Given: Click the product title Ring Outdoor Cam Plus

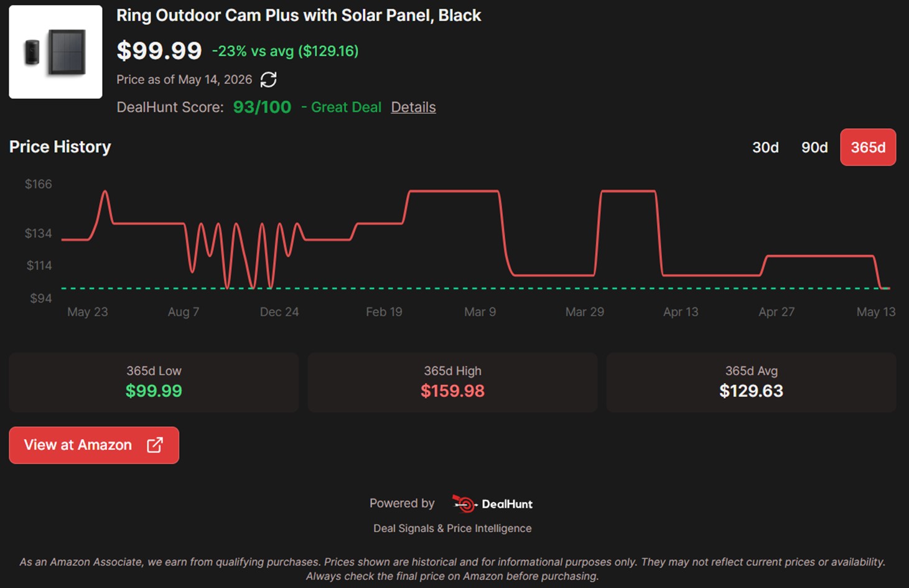Looking at the screenshot, I should point(299,16).
